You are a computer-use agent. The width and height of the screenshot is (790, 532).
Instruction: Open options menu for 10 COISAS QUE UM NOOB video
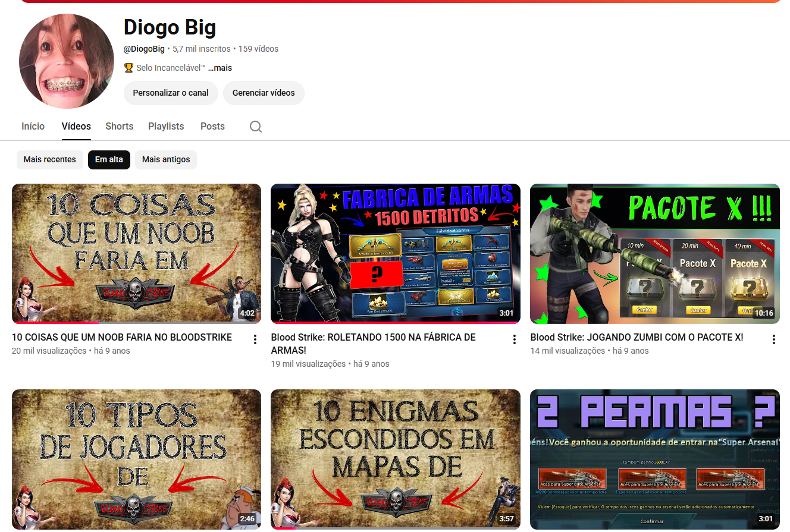point(255,339)
